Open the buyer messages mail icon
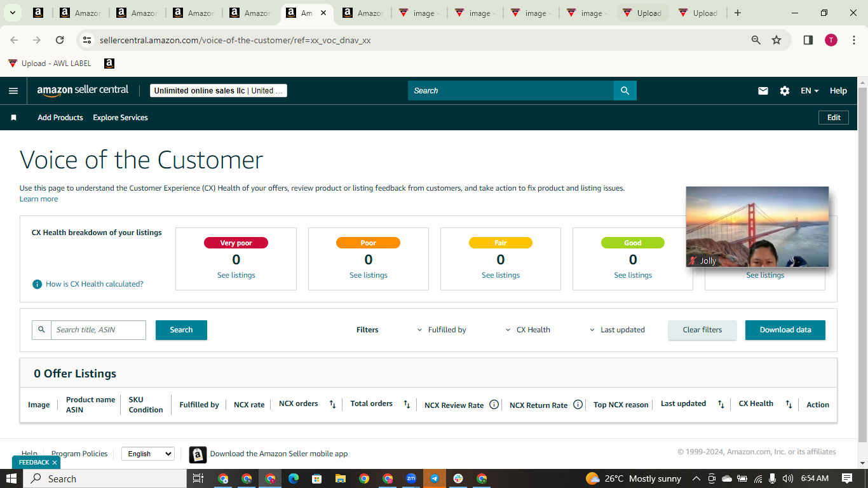 tap(763, 91)
